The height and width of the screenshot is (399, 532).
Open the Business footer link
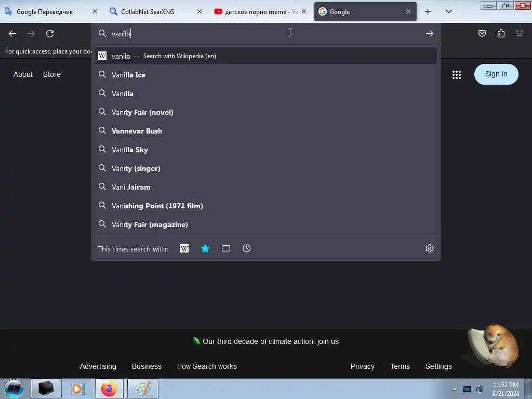click(x=147, y=366)
